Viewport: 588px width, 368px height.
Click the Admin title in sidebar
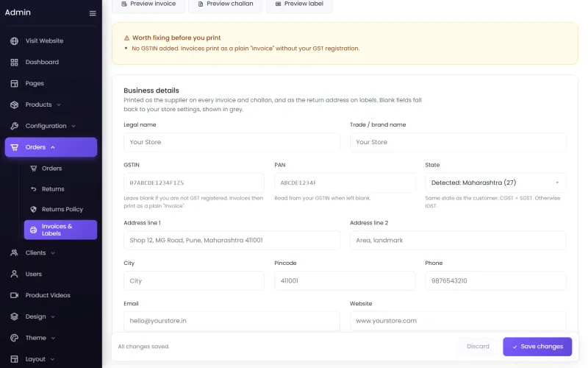[18, 13]
